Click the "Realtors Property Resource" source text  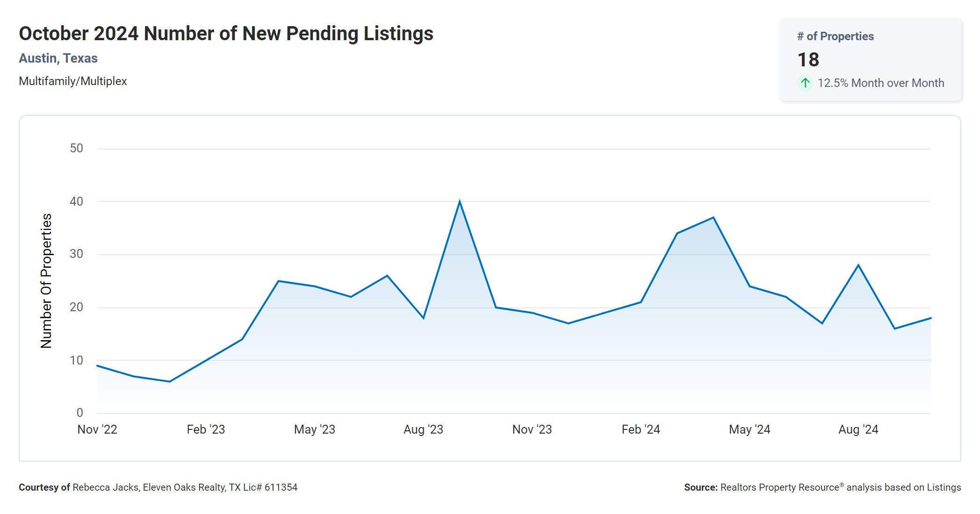tap(779, 487)
